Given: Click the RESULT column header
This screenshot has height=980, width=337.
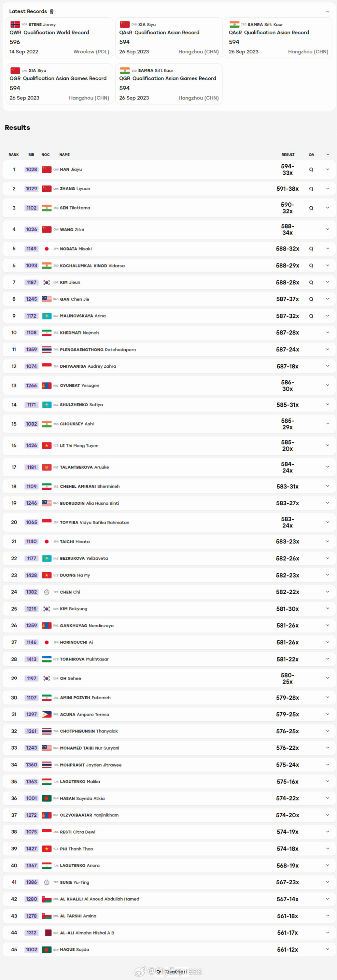Looking at the screenshot, I should pos(288,155).
